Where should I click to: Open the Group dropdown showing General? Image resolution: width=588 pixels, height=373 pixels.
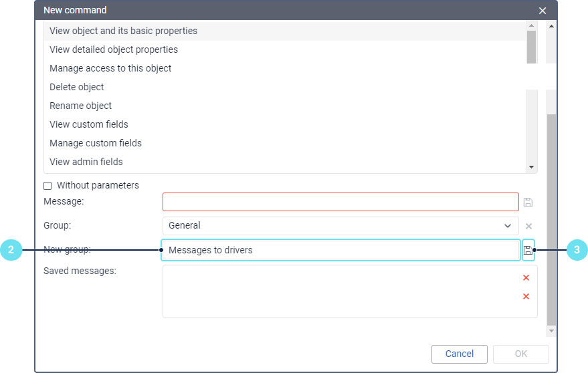[x=340, y=226]
